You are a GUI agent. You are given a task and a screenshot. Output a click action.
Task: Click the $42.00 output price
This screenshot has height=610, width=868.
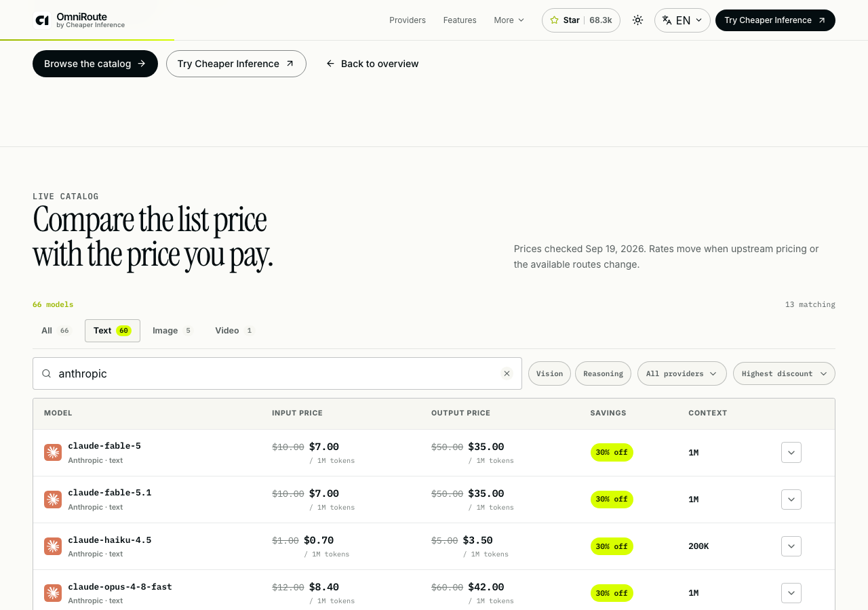(486, 587)
